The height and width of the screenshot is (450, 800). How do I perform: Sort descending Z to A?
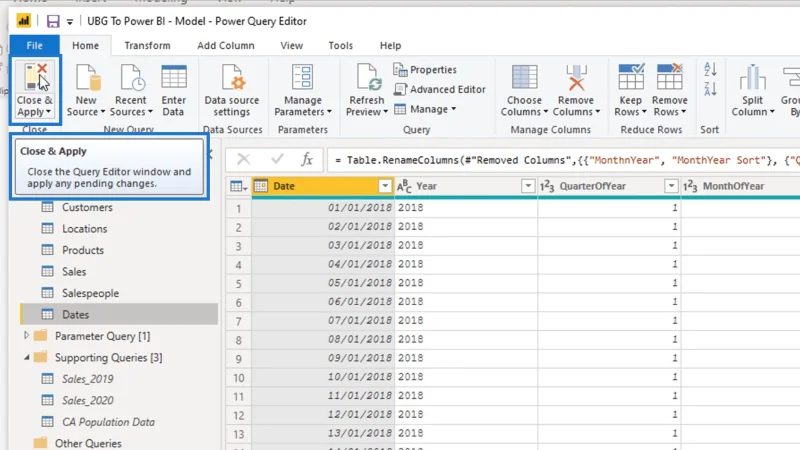click(x=710, y=88)
